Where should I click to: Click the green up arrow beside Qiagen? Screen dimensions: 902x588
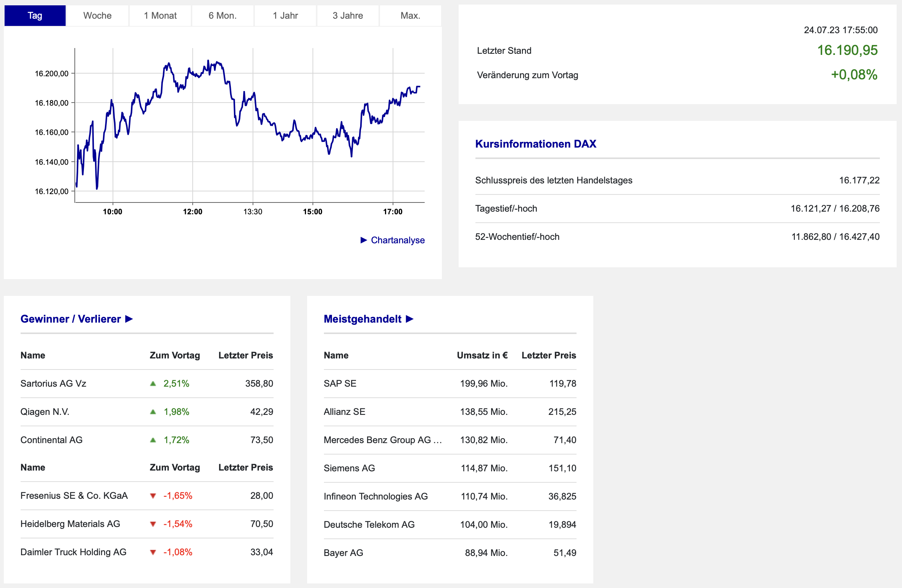pos(153,412)
